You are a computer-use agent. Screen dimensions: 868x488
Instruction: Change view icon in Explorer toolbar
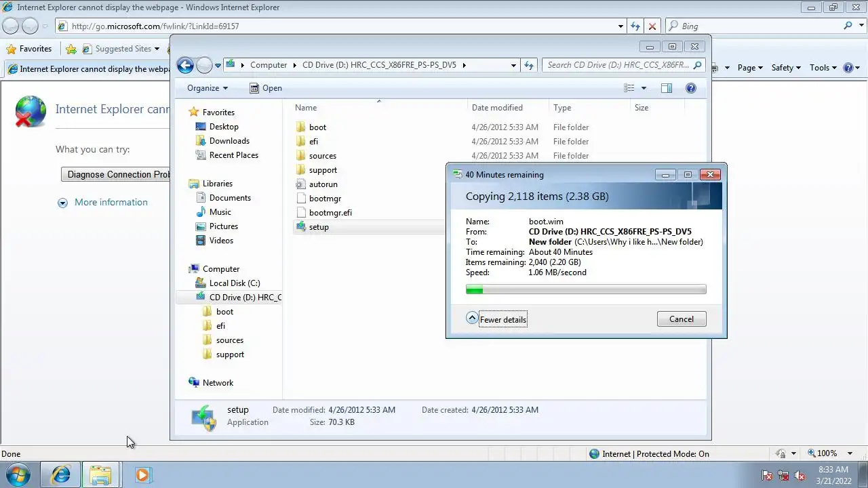tap(629, 88)
